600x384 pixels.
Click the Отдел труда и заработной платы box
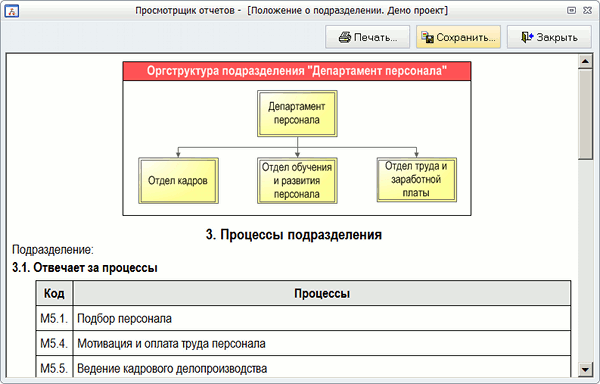(417, 180)
